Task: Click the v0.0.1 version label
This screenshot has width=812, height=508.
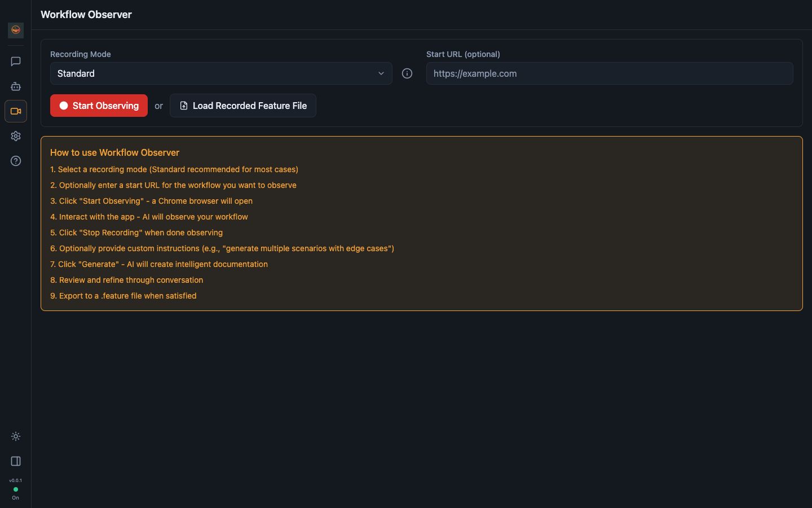Action: (16, 480)
